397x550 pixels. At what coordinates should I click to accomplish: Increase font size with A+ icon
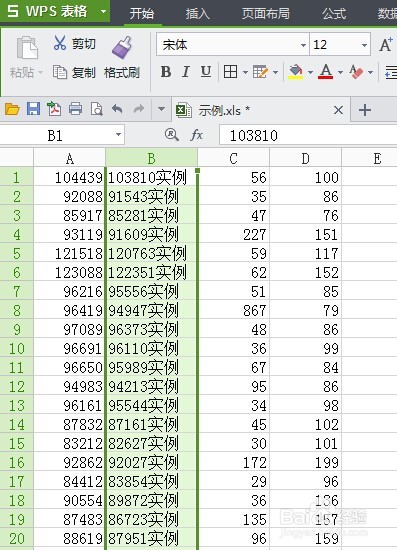[x=386, y=45]
